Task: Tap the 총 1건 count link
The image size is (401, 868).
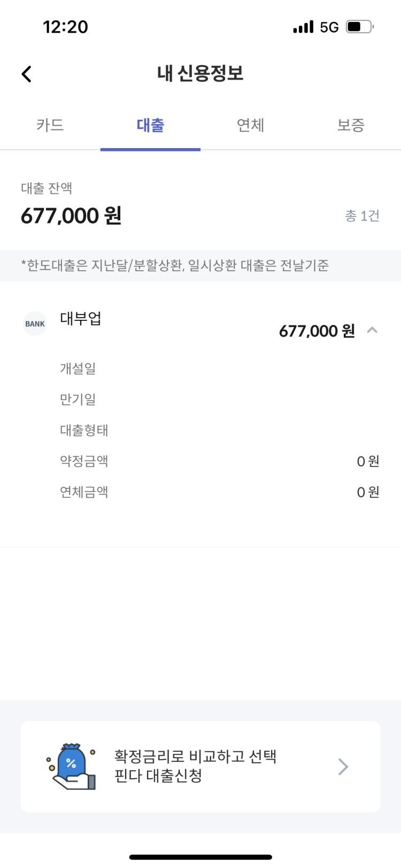Action: click(363, 216)
